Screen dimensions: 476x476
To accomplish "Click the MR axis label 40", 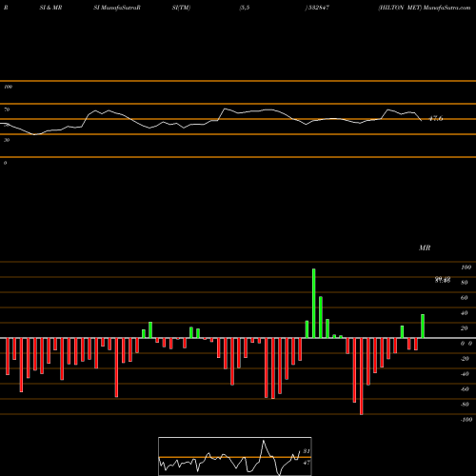I will [465, 313].
